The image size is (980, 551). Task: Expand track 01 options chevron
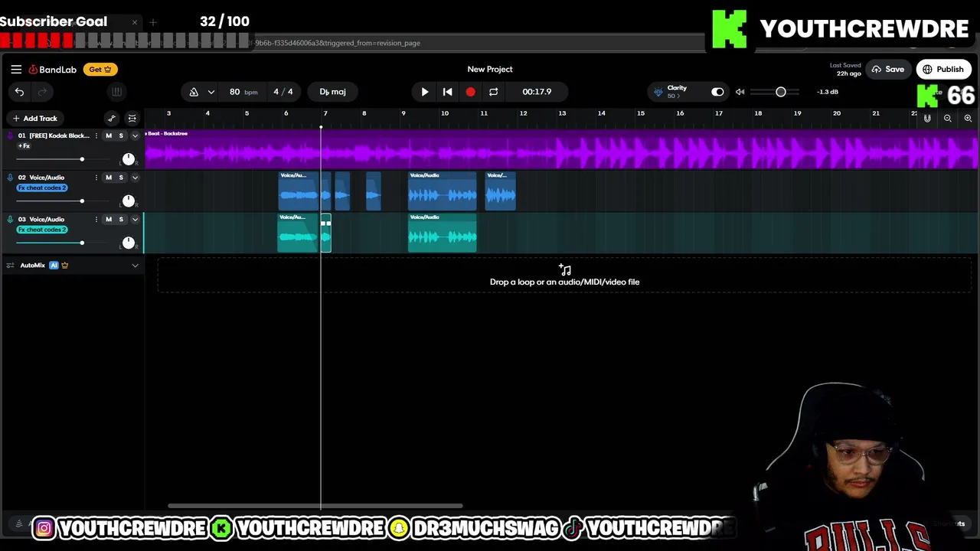[135, 135]
